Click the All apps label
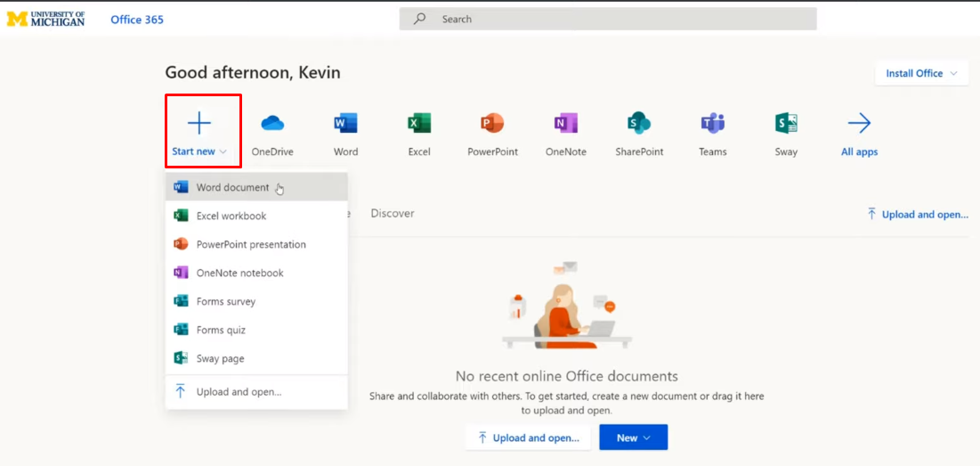The width and height of the screenshot is (980, 466). tap(859, 152)
